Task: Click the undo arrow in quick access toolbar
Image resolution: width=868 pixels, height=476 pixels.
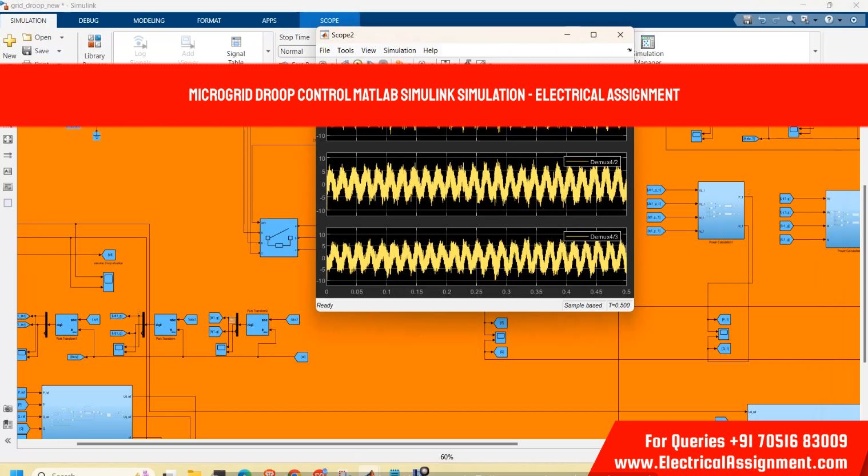Action: pyautogui.click(x=762, y=20)
